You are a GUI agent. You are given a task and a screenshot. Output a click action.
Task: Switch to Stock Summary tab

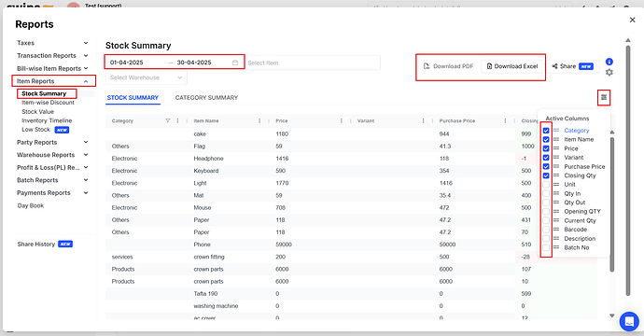pos(133,98)
